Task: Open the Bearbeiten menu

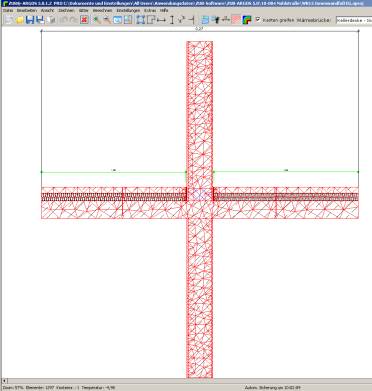Action: point(27,11)
